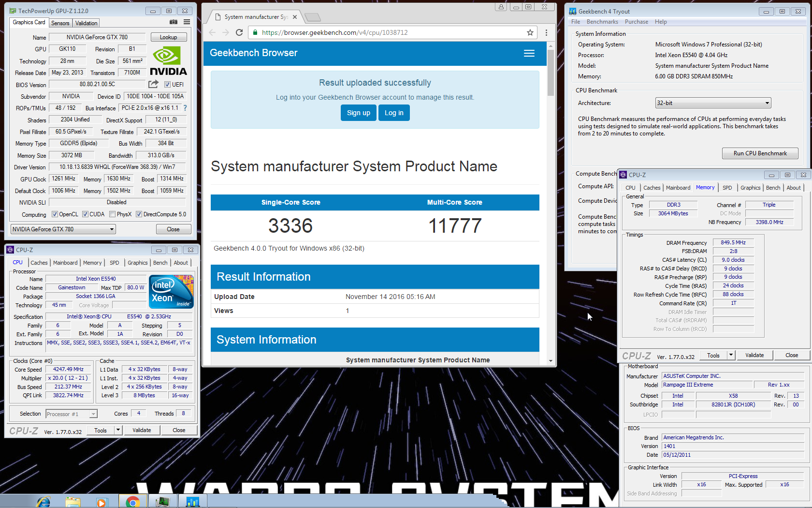This screenshot has width=812, height=508.
Task: Switch to Chrome in the taskbar
Action: coord(132,502)
